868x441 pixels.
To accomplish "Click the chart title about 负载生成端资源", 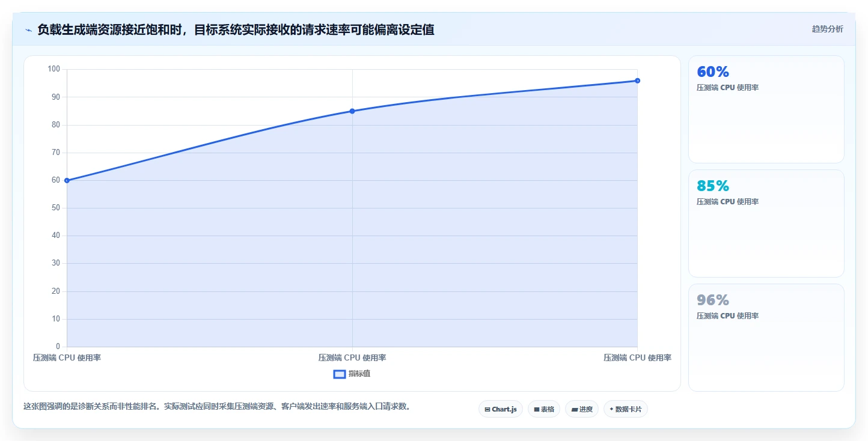I will pos(236,29).
